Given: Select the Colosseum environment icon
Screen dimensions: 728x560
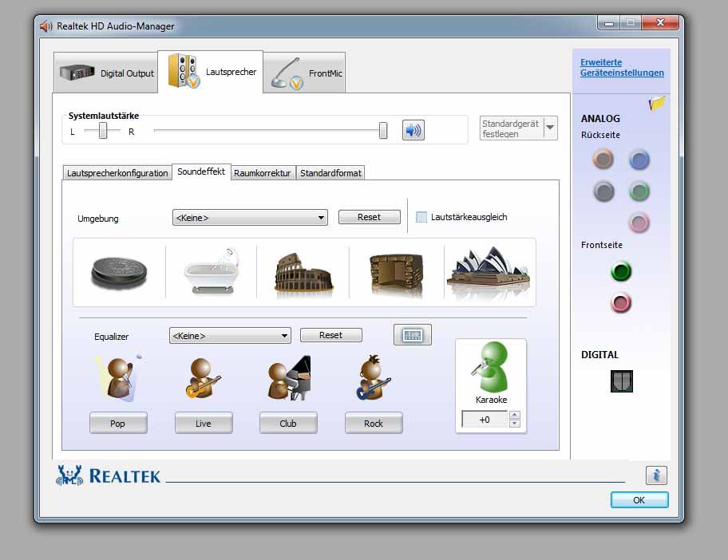Looking at the screenshot, I should click(303, 273).
